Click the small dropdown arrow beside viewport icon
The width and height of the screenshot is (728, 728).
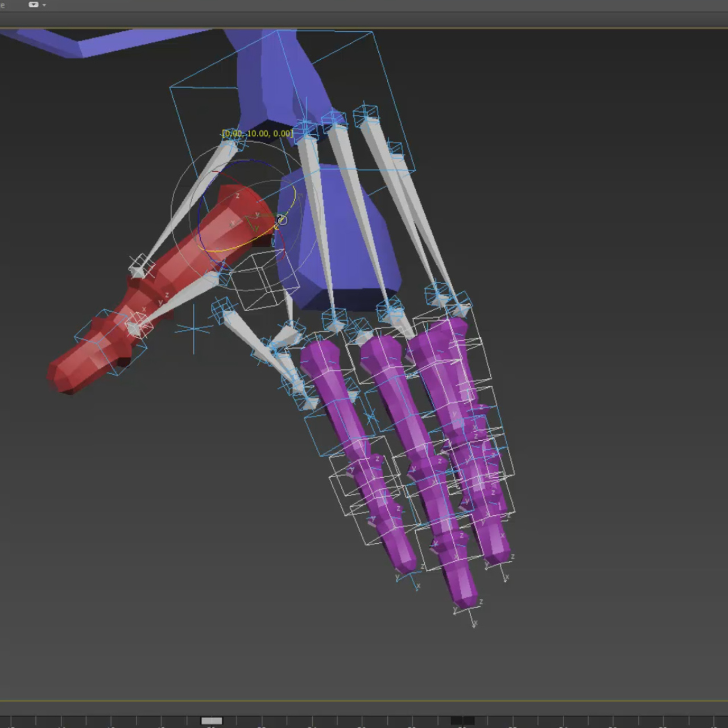click(43, 5)
